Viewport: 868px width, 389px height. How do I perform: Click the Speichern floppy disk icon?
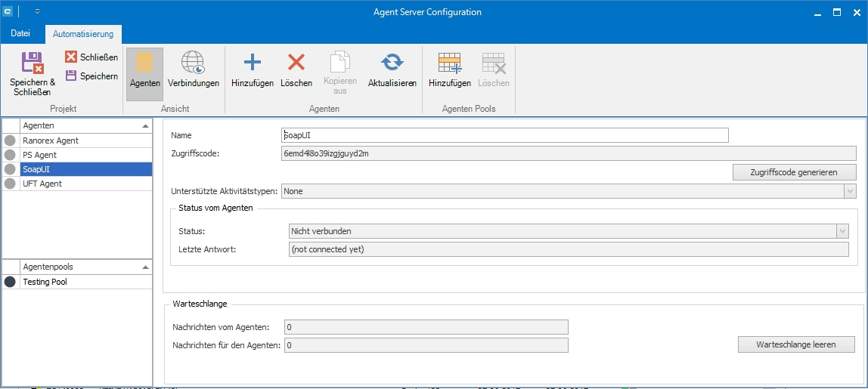(71, 76)
